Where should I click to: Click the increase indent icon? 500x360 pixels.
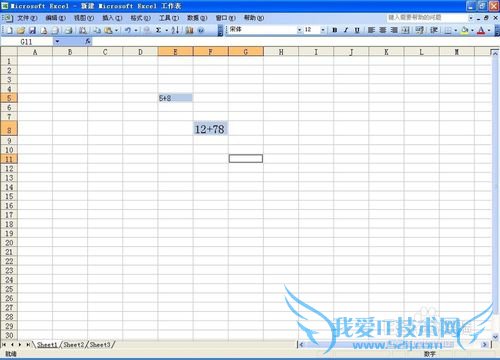pos(434,30)
